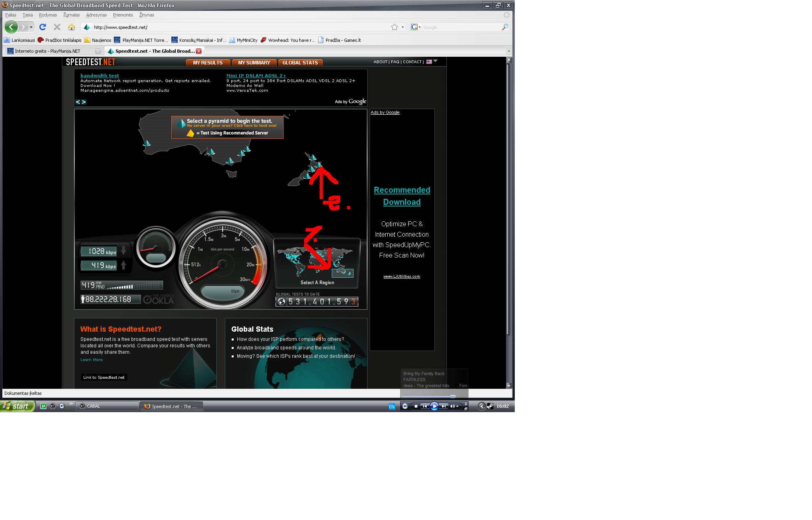Open the list all tabs dropdown
The height and width of the screenshot is (520, 812).
(509, 51)
